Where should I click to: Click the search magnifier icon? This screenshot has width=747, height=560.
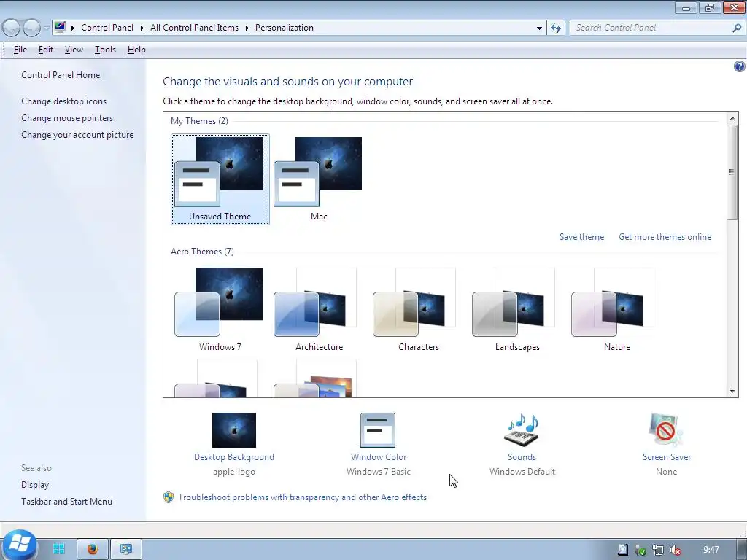click(737, 28)
